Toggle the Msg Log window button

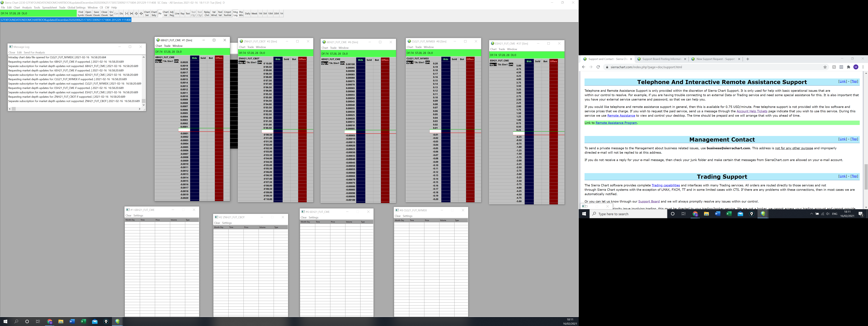[x=235, y=13]
